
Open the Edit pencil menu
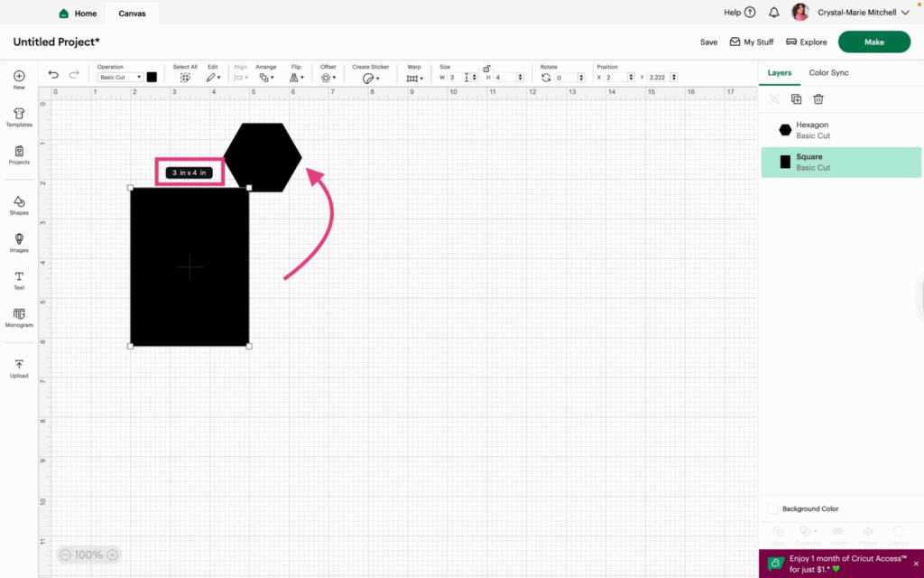[x=213, y=78]
